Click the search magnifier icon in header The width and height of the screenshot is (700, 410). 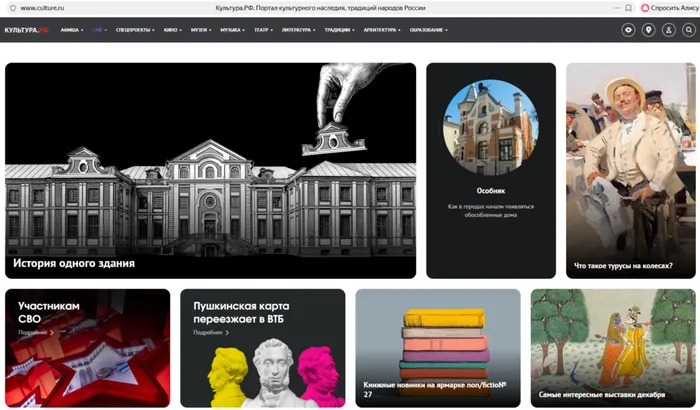tap(688, 30)
